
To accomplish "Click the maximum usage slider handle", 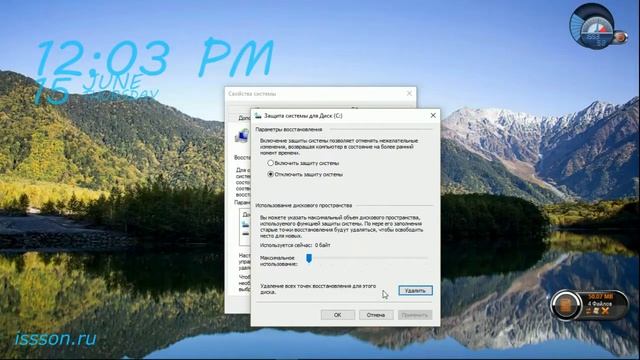I will pyautogui.click(x=309, y=258).
